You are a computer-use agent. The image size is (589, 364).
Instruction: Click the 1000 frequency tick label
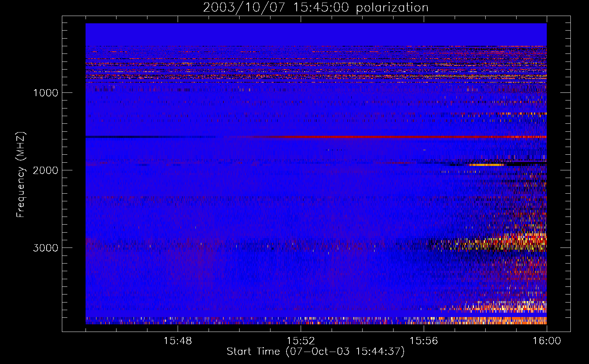pos(46,93)
